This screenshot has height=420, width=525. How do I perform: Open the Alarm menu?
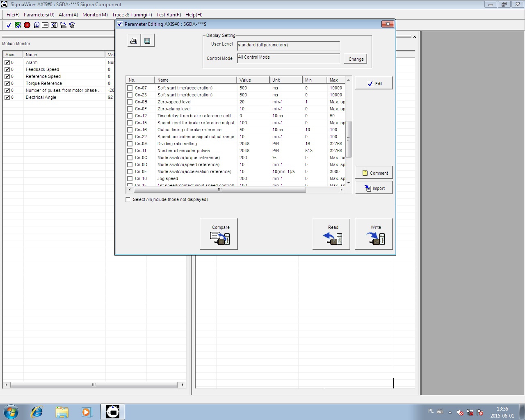pyautogui.click(x=68, y=15)
